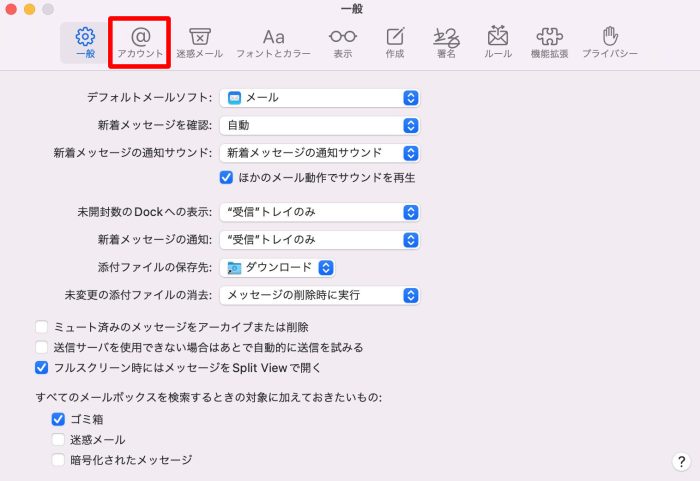Screen dimensions: 700x481
Task: Disable フルスクリーン時 Split View checkbox
Action: click(42, 367)
